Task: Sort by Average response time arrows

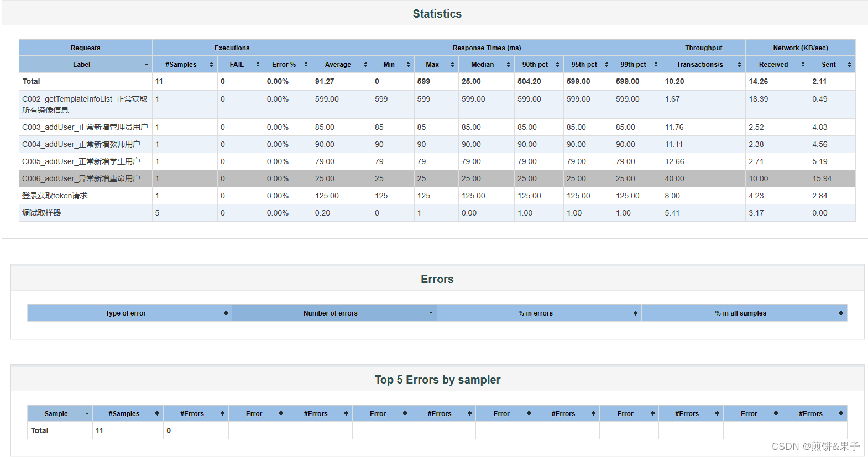Action: point(365,65)
